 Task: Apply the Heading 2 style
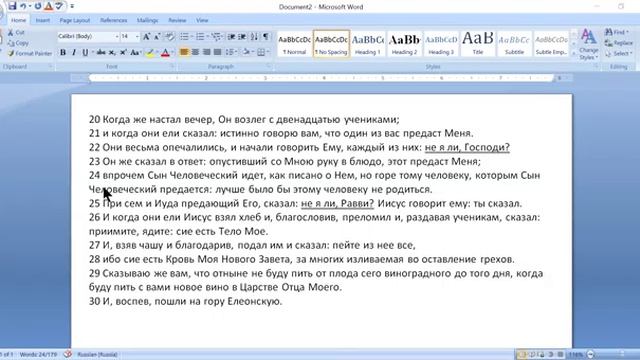point(404,44)
